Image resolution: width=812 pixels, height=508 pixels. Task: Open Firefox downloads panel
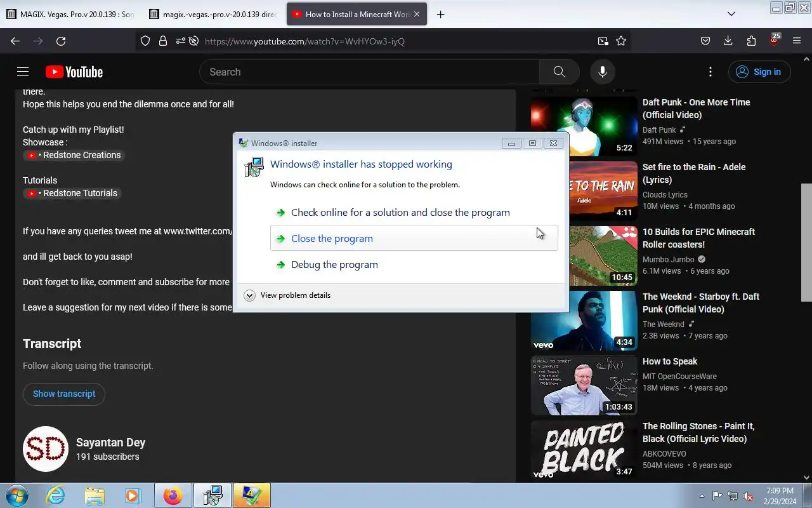point(728,41)
